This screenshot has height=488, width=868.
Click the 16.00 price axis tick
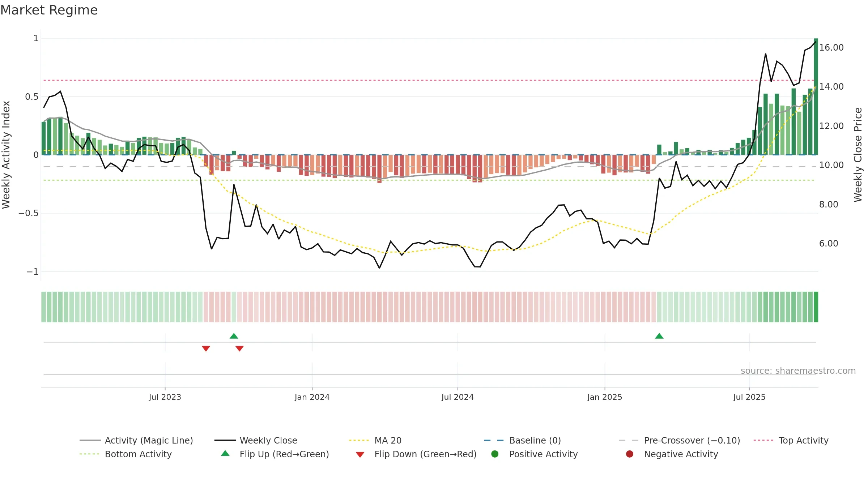[831, 47]
